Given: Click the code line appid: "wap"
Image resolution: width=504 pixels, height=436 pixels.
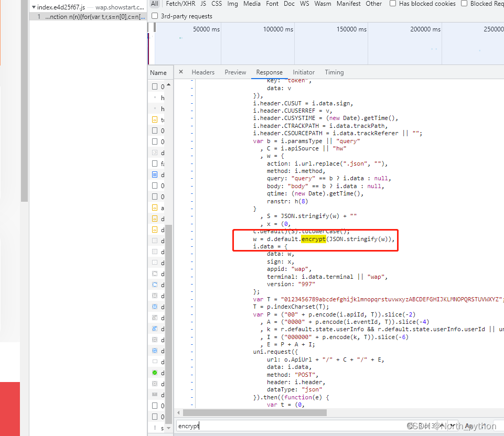Looking at the screenshot, I should pos(289,269).
